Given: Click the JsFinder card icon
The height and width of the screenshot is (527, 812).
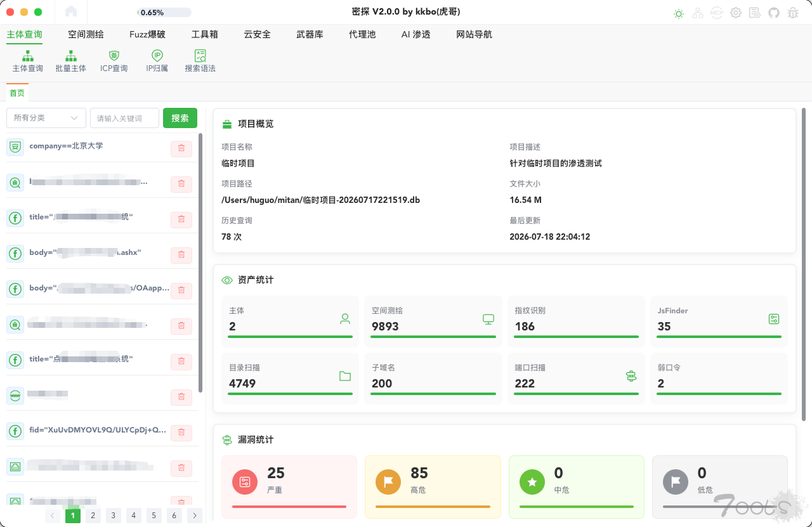Looking at the screenshot, I should pyautogui.click(x=774, y=319).
